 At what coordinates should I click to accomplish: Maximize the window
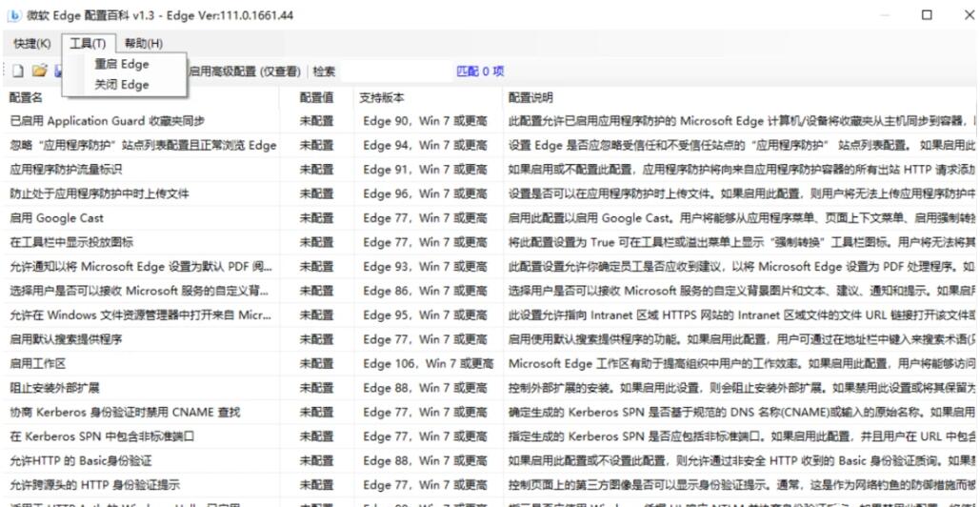pyautogui.click(x=927, y=15)
